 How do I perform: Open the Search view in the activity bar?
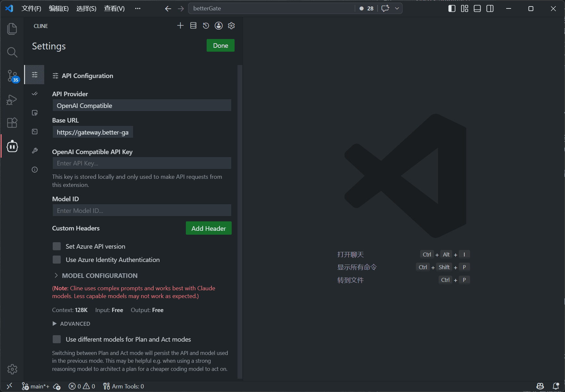pos(12,52)
